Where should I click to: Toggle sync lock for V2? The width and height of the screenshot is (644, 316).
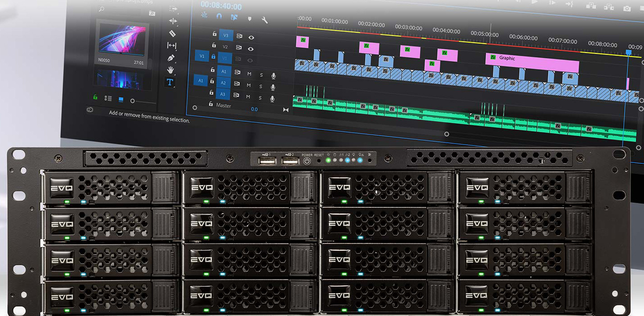click(239, 48)
